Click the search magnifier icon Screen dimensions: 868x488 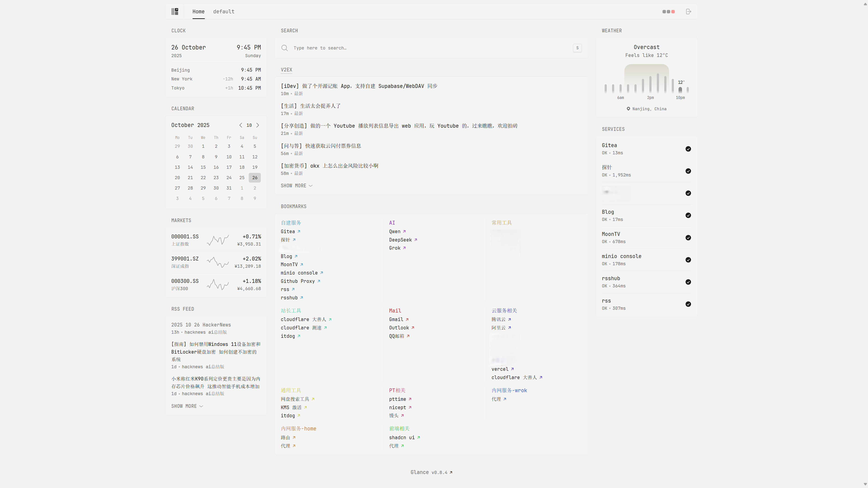[284, 48]
